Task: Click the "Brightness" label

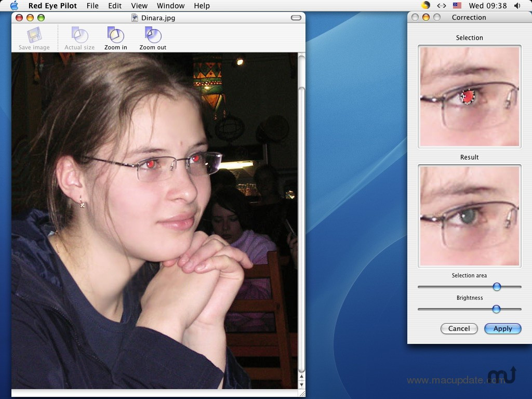Action: 470,298
